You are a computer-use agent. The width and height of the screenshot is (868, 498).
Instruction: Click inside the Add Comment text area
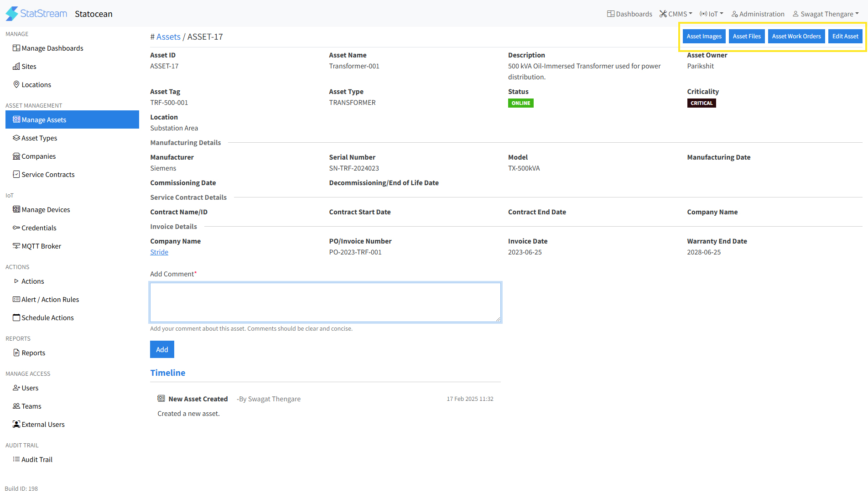(x=325, y=302)
